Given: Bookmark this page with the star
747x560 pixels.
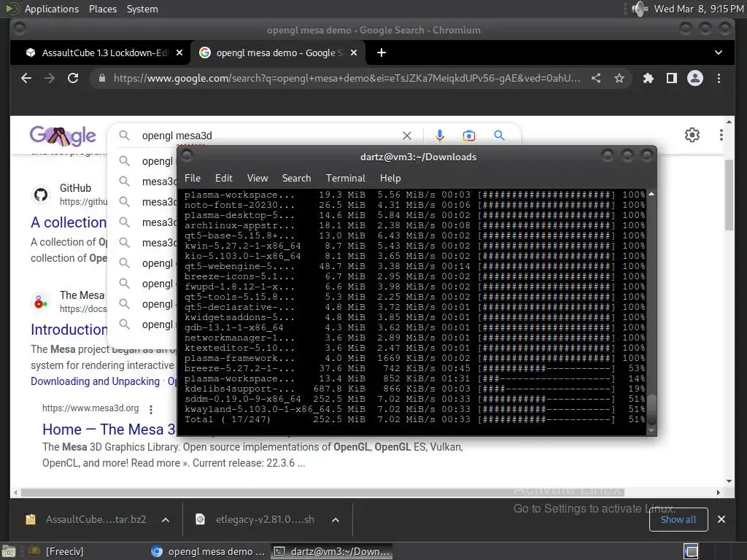Looking at the screenshot, I should (619, 78).
